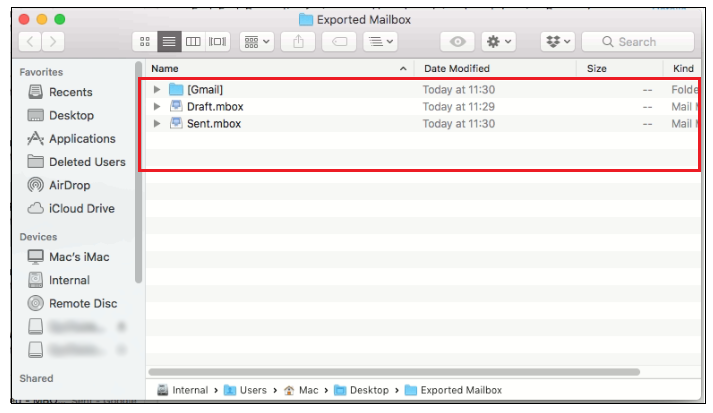This screenshot has width=713, height=413.
Task: Click the Edit Tags toolbar icon
Action: [339, 42]
